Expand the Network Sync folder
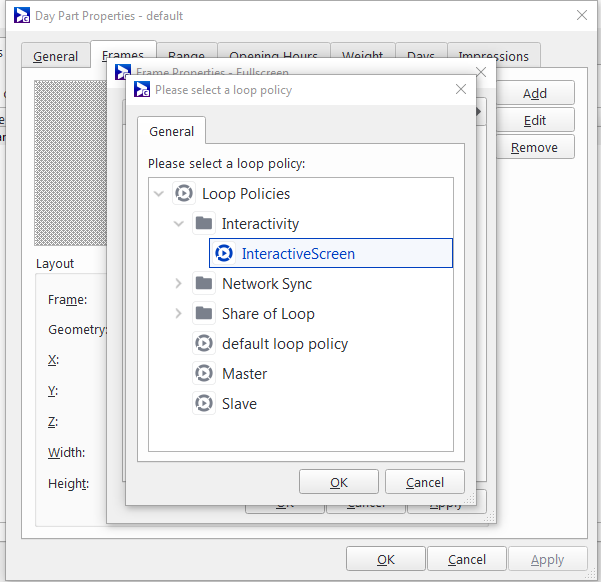Screen dimensions: 601x582 pos(179,284)
